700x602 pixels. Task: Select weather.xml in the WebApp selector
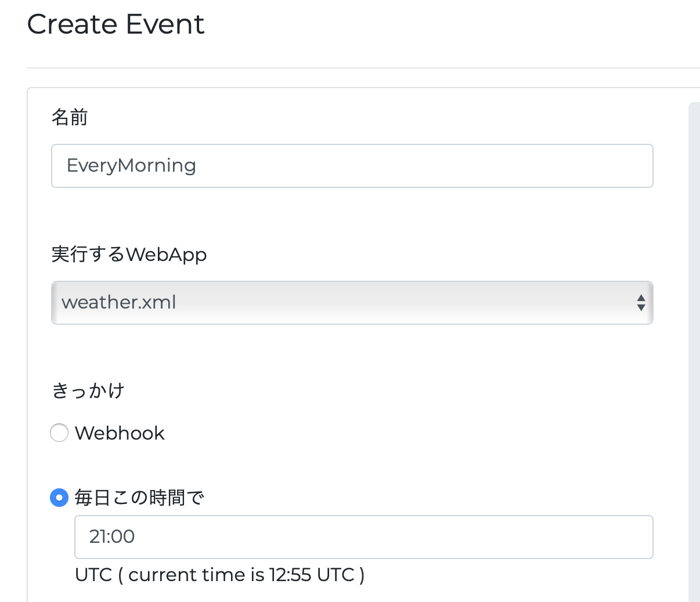352,302
